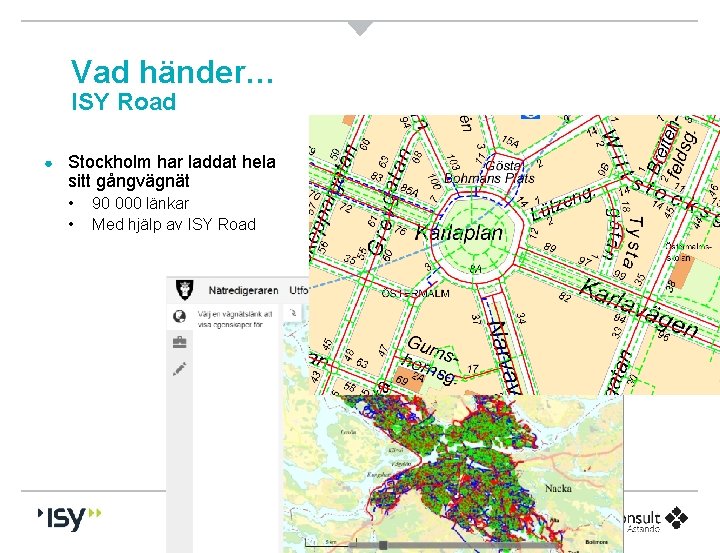The height and width of the screenshot is (553, 720).
Task: Click the Karlaplan street map image
Action: (514, 254)
